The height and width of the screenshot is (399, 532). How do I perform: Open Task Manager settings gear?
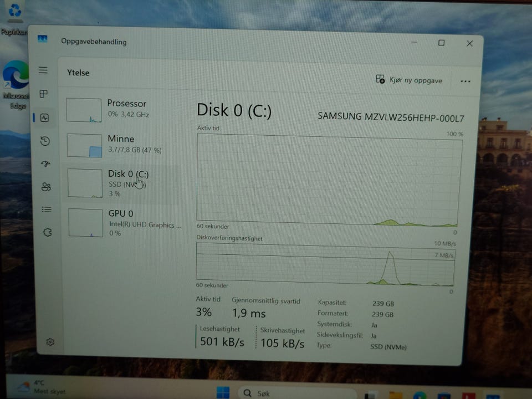tap(50, 342)
